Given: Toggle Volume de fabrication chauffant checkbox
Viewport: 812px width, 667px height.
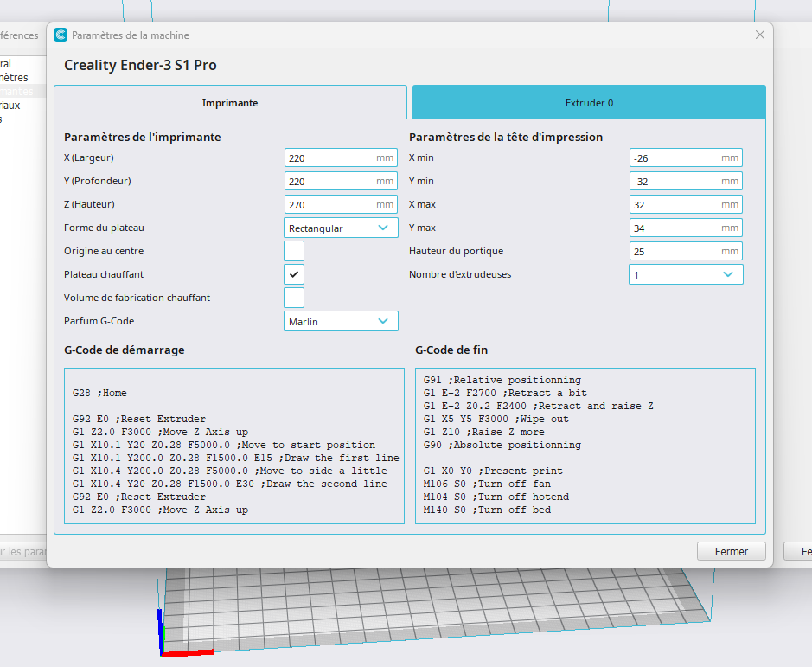Looking at the screenshot, I should coord(294,298).
